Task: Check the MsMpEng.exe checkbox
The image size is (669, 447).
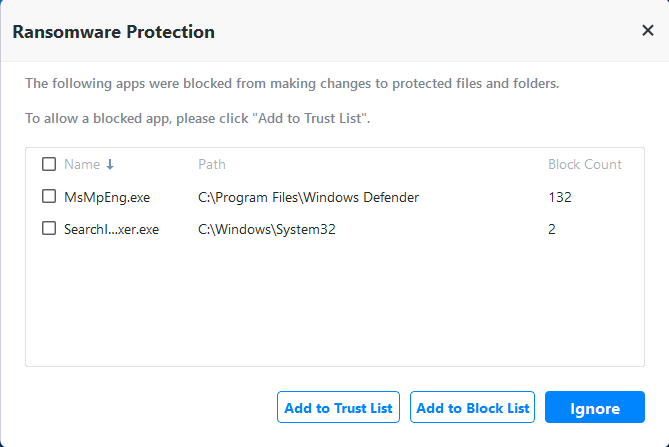Action: coord(49,197)
